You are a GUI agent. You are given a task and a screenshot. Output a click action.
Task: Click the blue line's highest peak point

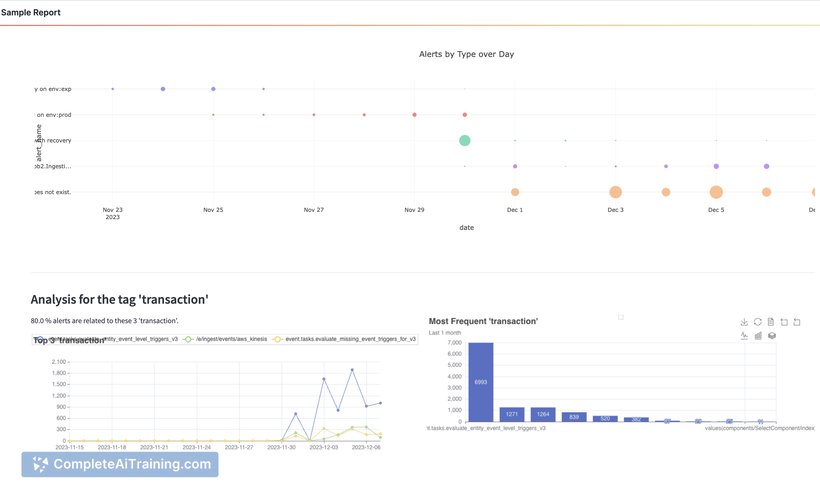tap(352, 370)
